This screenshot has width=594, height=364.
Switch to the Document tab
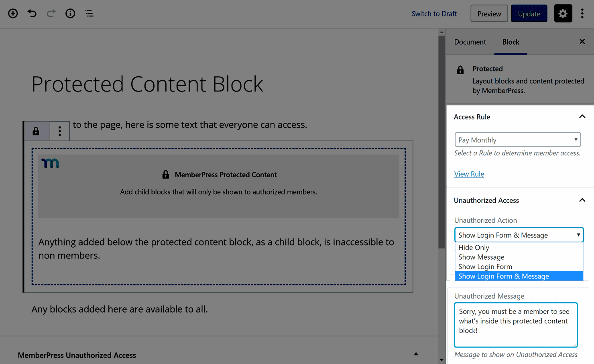(x=470, y=42)
